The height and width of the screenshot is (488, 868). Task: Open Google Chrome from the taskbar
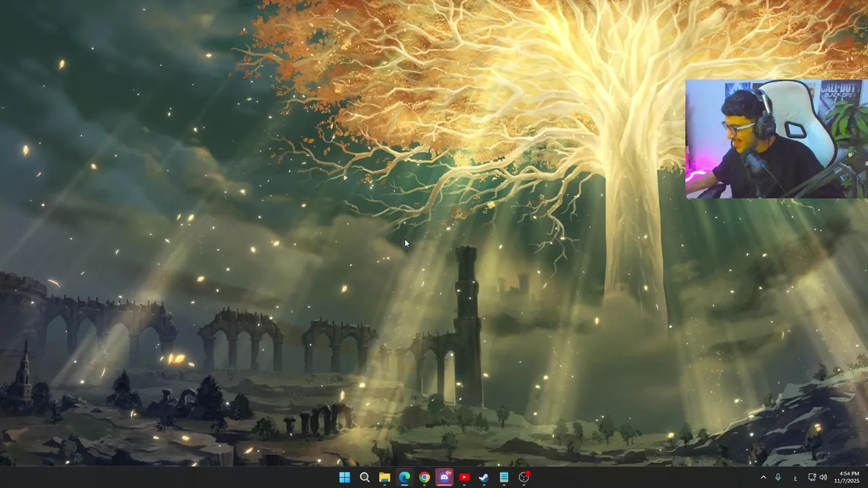coord(424,477)
